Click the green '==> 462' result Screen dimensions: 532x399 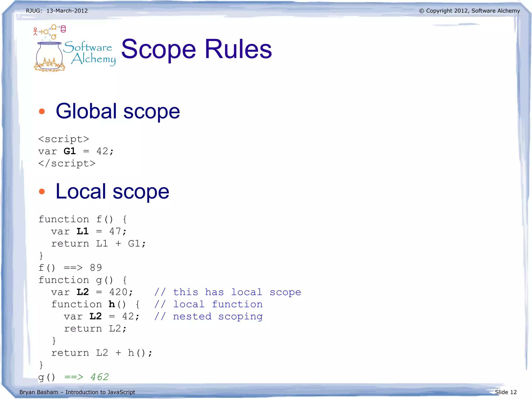click(87, 377)
